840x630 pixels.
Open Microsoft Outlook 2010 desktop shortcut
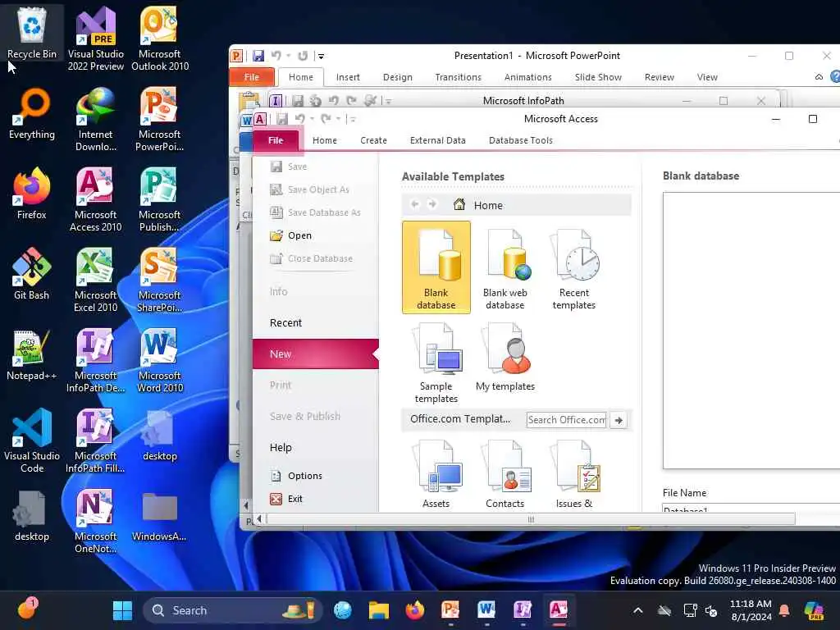click(160, 39)
